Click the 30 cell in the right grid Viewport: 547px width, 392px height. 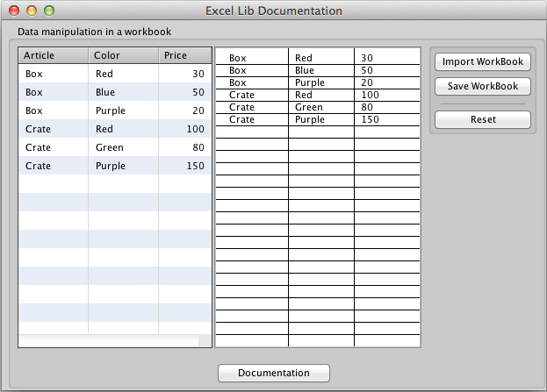[x=386, y=58]
